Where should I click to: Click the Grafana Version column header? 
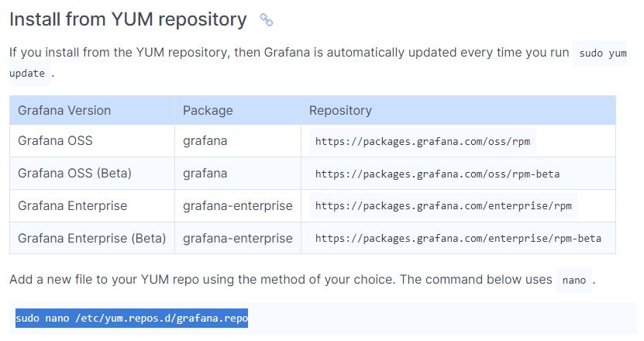tap(64, 110)
